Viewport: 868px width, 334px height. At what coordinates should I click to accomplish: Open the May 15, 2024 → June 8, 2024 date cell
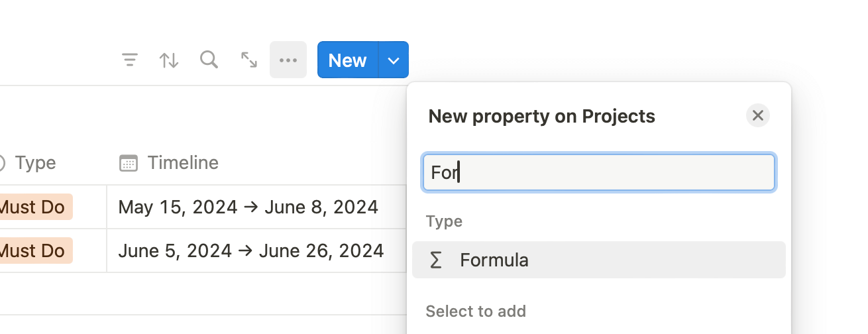pyautogui.click(x=248, y=207)
